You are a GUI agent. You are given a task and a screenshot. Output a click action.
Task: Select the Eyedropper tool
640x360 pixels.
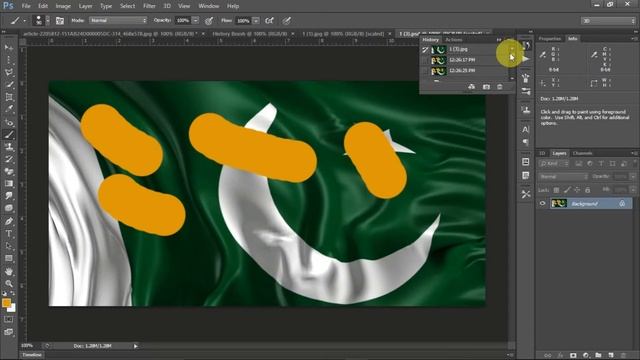[9, 109]
